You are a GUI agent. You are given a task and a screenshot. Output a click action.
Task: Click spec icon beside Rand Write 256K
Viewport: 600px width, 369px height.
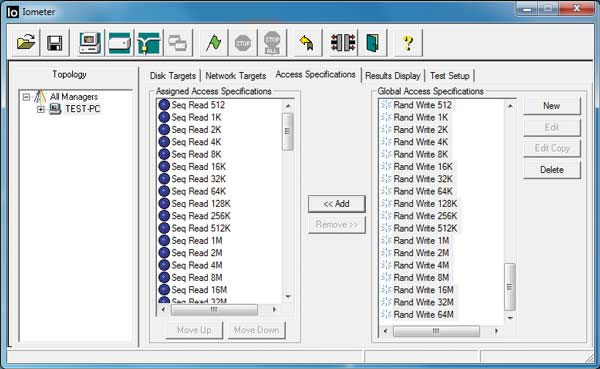[x=386, y=216]
